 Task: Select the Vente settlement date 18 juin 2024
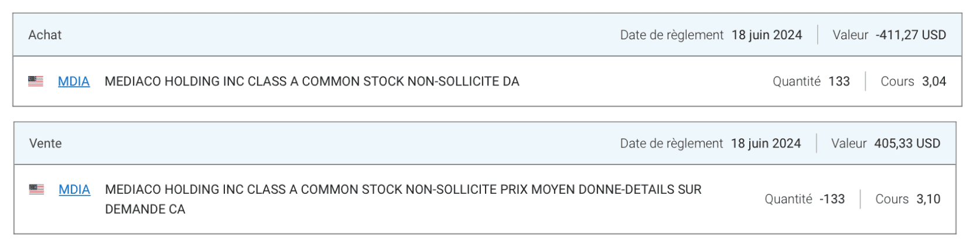pyautogui.click(x=766, y=143)
